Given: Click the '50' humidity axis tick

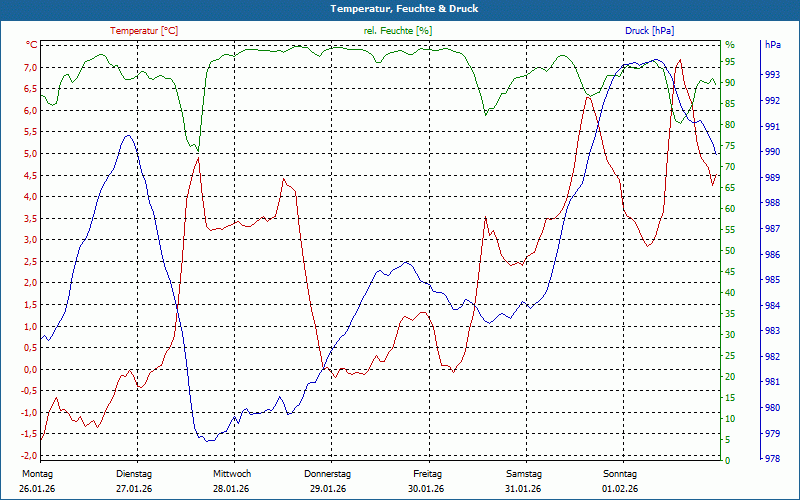Looking at the screenshot, I should tap(731, 251).
